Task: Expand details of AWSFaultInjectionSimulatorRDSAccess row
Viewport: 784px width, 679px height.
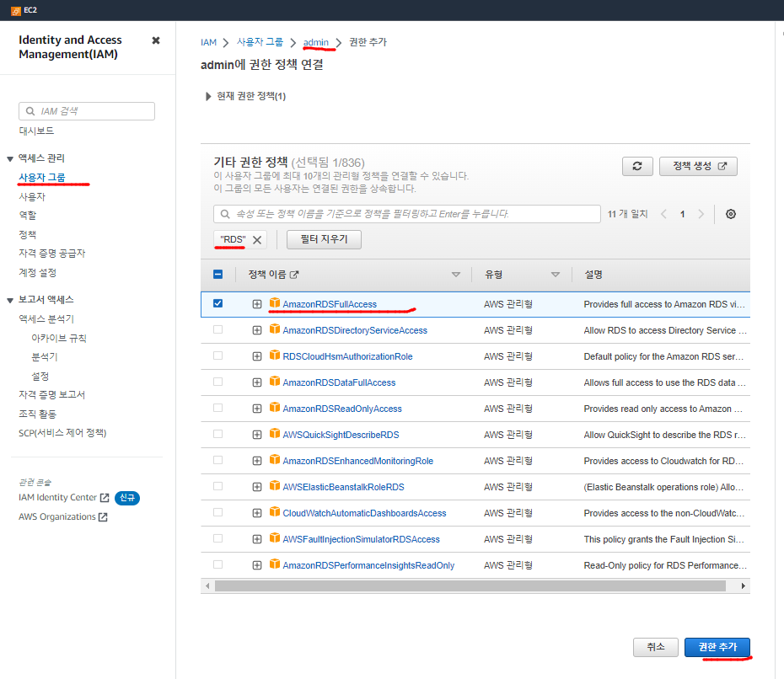Action: 257,539
